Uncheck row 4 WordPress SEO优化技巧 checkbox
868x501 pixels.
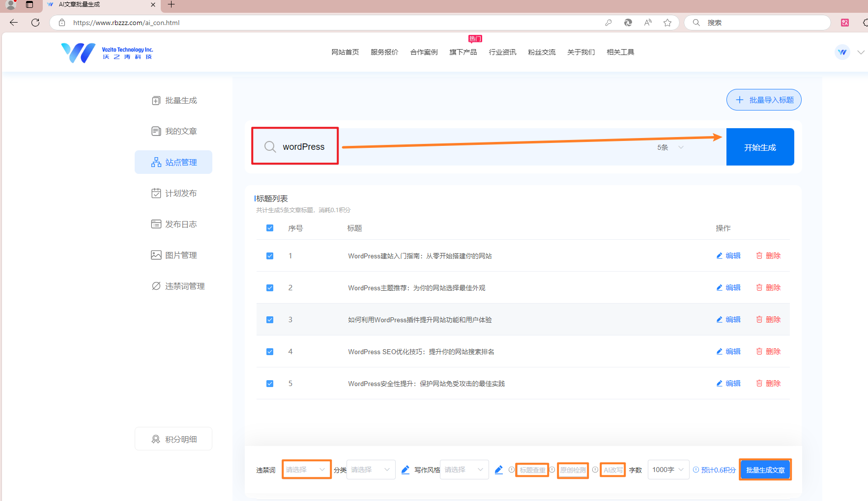tap(270, 352)
